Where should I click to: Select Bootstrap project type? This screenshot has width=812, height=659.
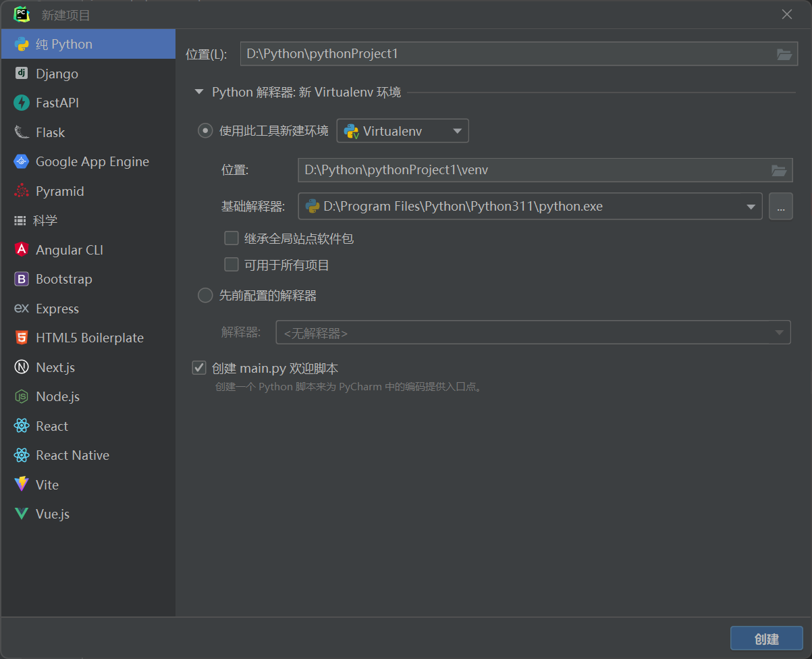click(88, 279)
